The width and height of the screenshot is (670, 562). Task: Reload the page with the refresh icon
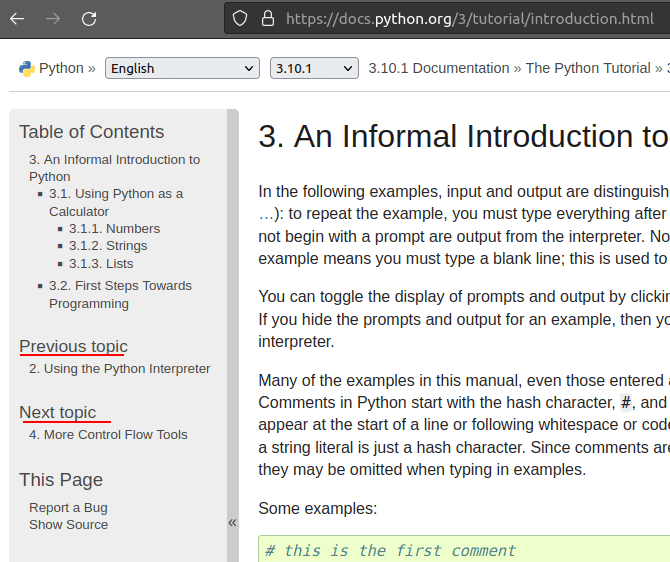[x=89, y=19]
